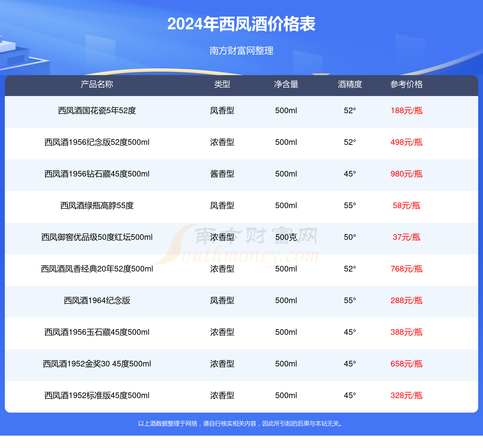This screenshot has width=483, height=448.
Task: Select 西凤酒1952金奖30 45度500ml product name
Action: coord(97,364)
